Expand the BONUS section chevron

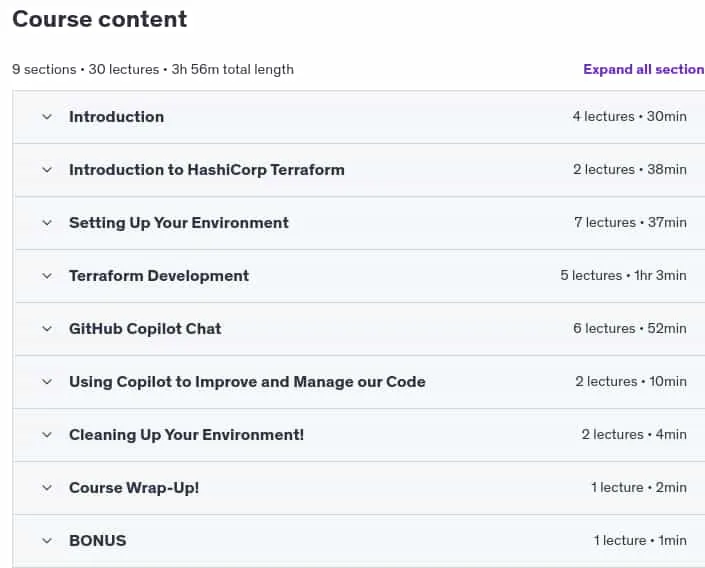tap(47, 541)
